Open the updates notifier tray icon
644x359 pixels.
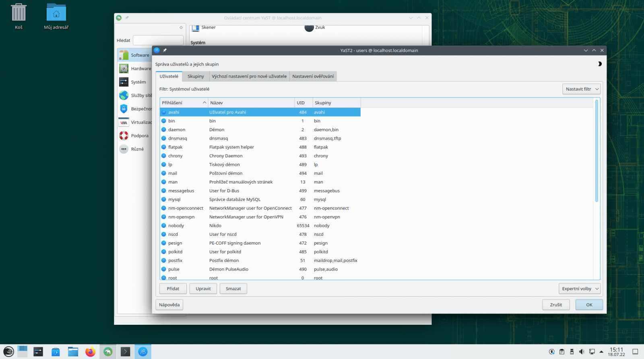click(x=552, y=352)
